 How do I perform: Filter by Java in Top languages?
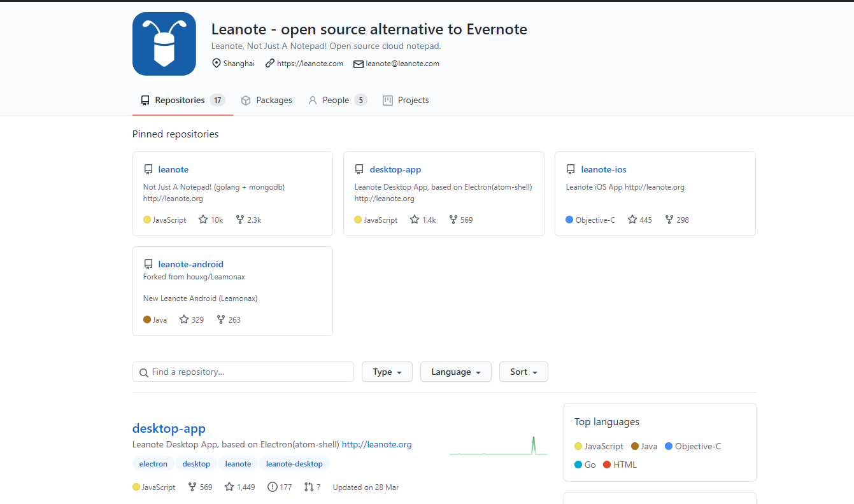click(644, 446)
